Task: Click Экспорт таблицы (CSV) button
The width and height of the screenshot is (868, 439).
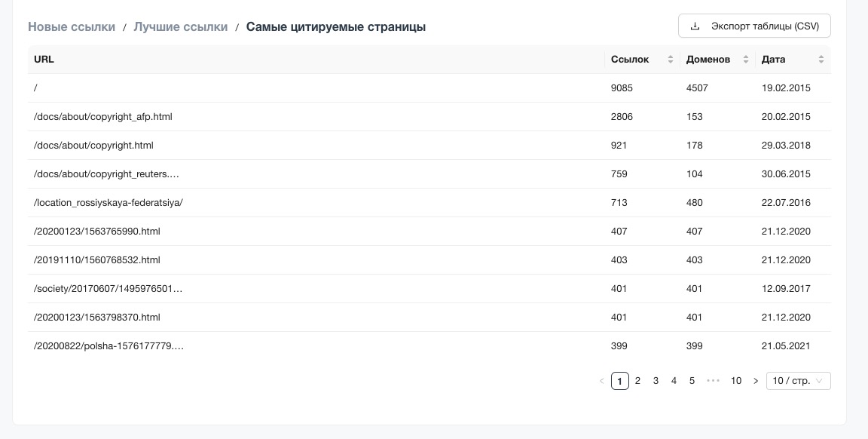Action: pos(754,26)
